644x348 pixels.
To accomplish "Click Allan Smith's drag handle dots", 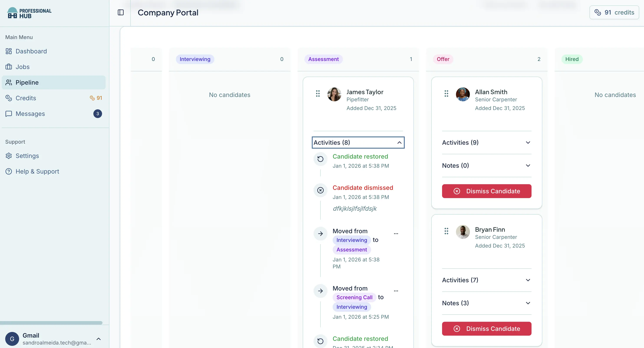I will coord(446,94).
